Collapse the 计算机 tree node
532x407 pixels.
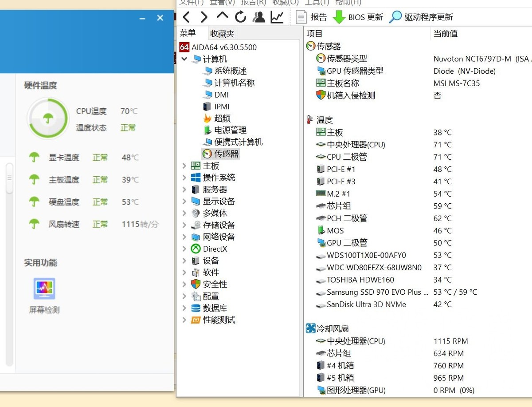point(184,59)
